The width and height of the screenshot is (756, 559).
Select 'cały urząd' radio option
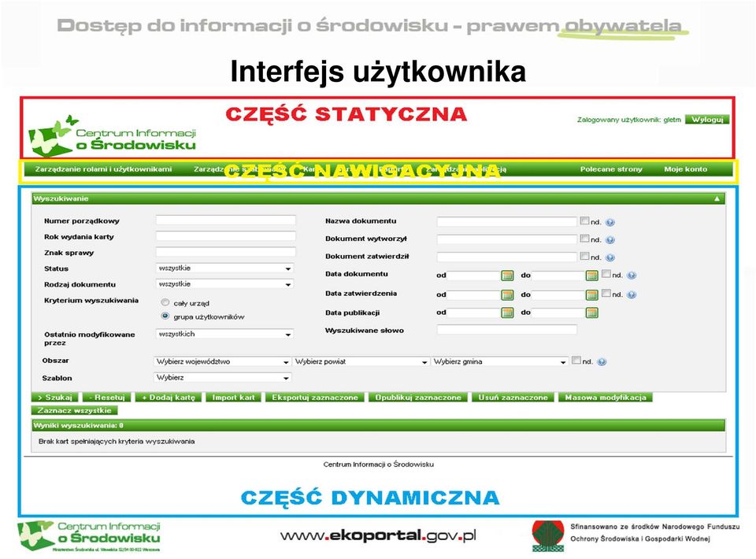165,302
